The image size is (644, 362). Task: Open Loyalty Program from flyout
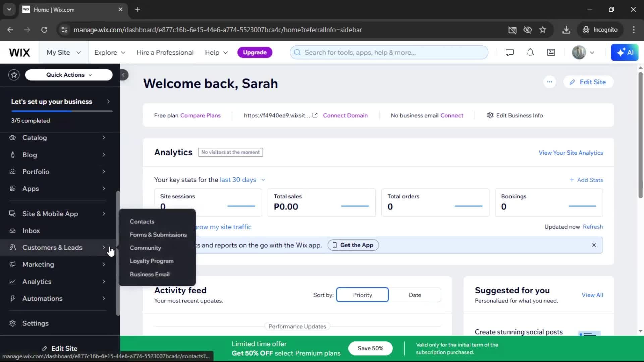152,261
